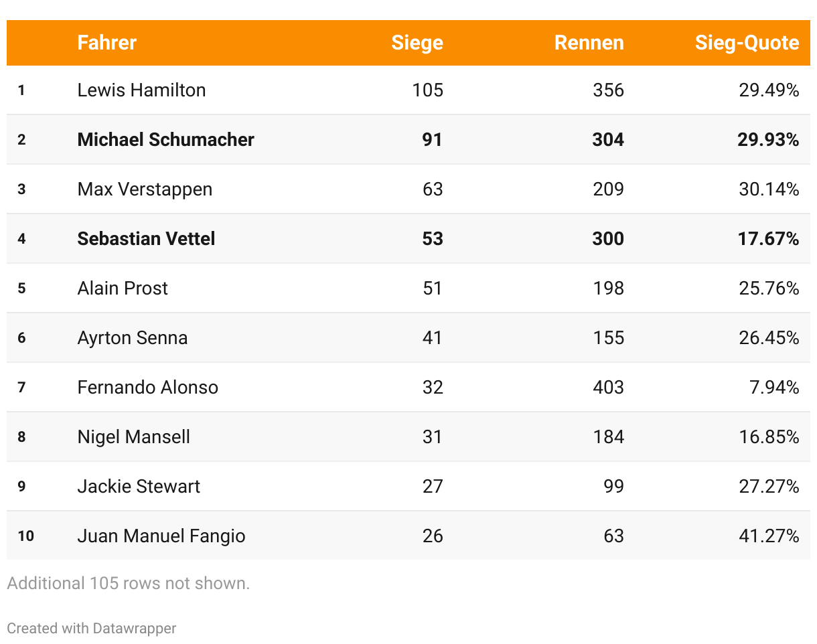Select rank number 10 in the table
817x644 pixels.
coord(25,536)
